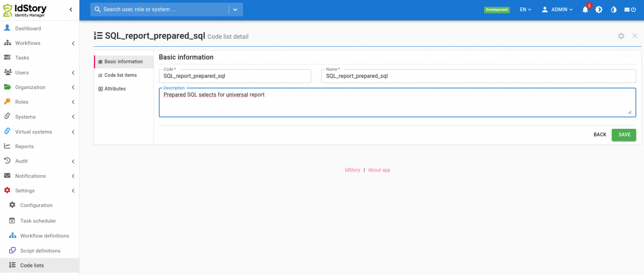Open the About app link
The image size is (644, 275).
tap(379, 170)
